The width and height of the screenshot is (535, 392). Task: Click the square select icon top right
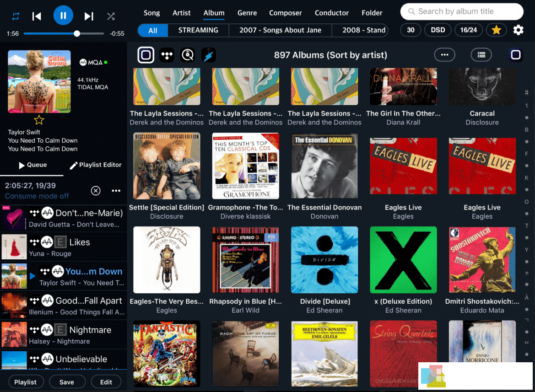coord(516,54)
